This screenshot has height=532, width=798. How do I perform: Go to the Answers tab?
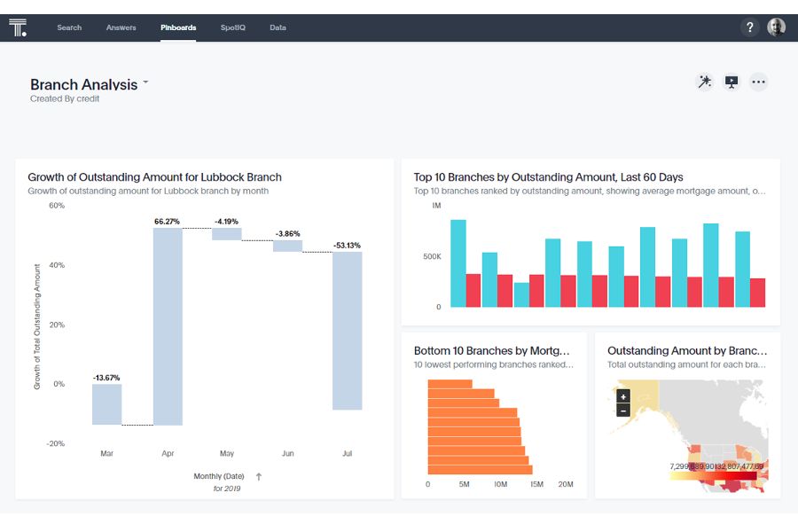click(x=121, y=27)
